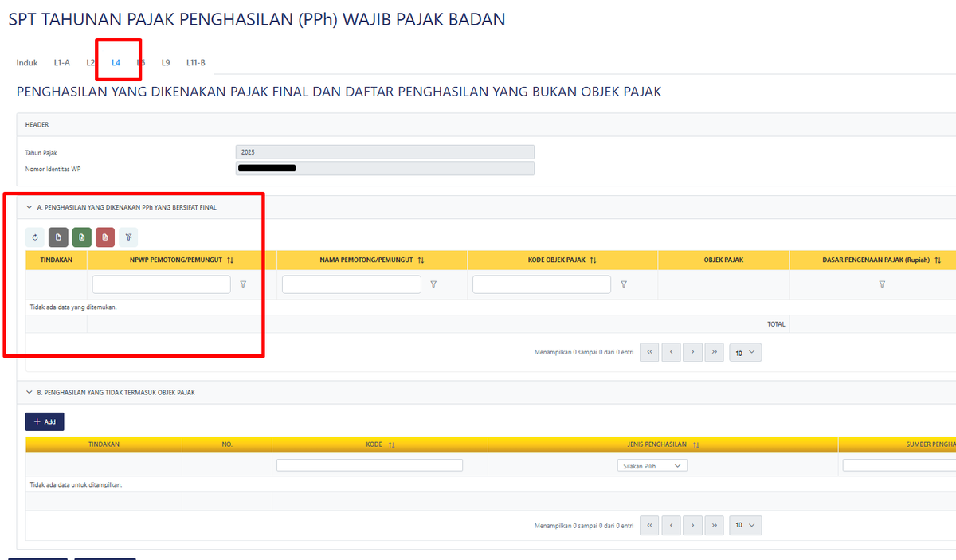The image size is (956, 560).
Task: Switch to the L1-A tab
Action: point(62,62)
